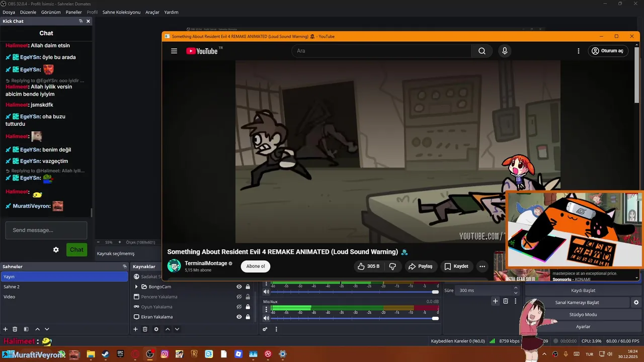Enable Stüdyo Modu
Image resolution: width=644 pixels, height=362 pixels.
pos(583,315)
